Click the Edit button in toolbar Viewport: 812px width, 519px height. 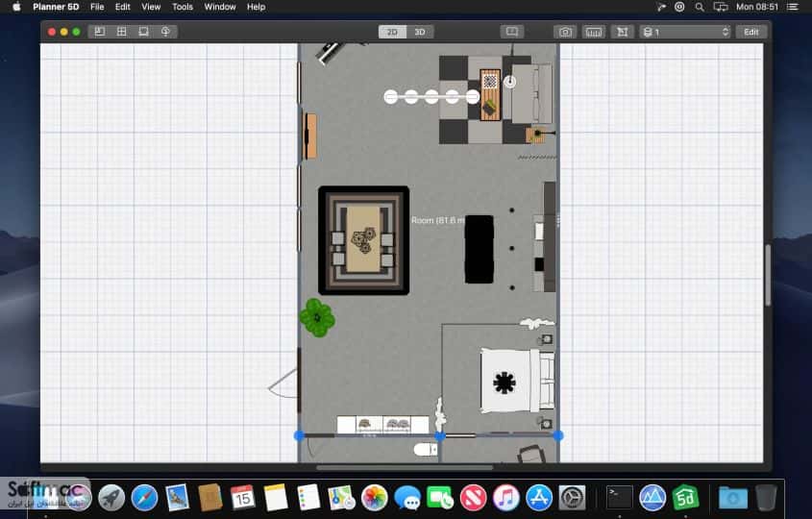(750, 32)
